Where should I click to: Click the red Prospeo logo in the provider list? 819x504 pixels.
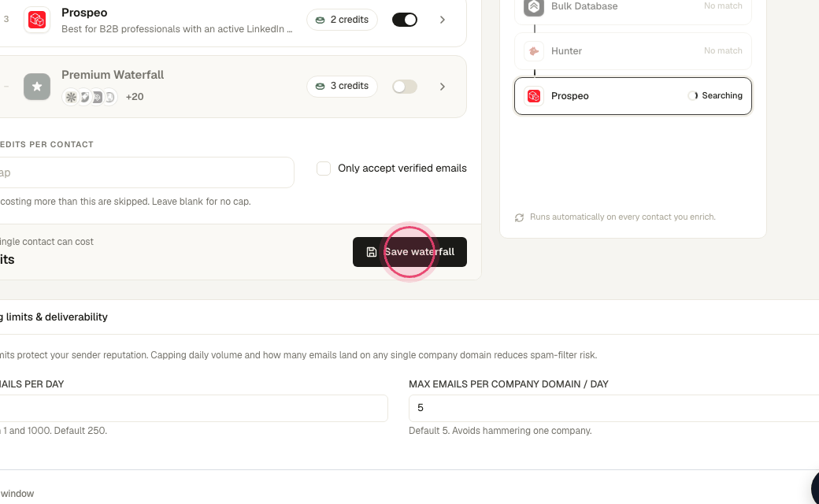point(37,20)
